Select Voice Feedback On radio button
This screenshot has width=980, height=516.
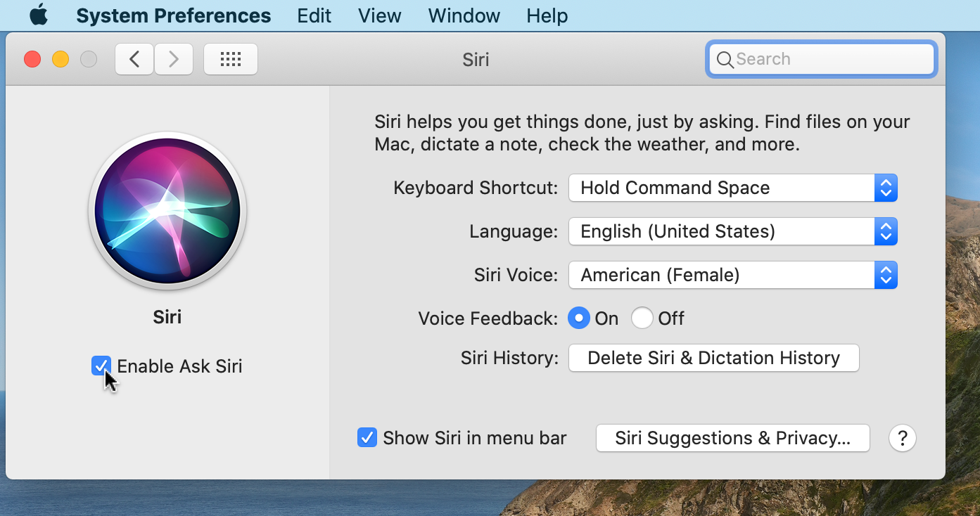(x=578, y=318)
